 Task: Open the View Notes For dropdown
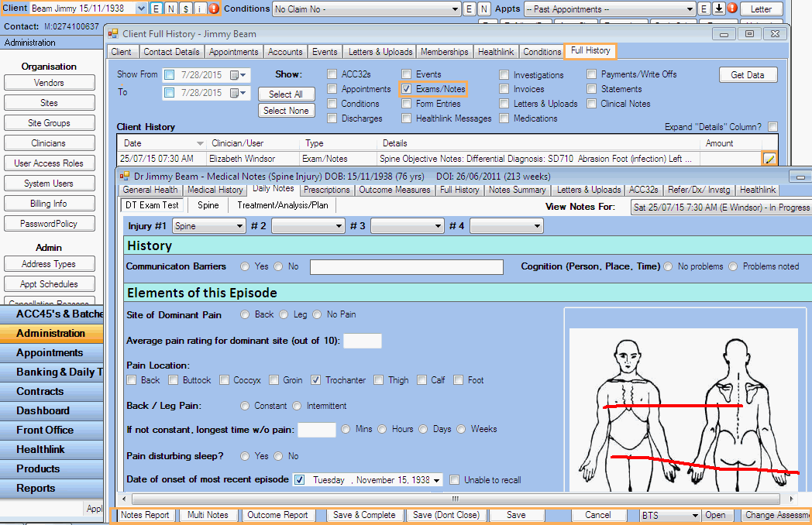pyautogui.click(x=721, y=208)
